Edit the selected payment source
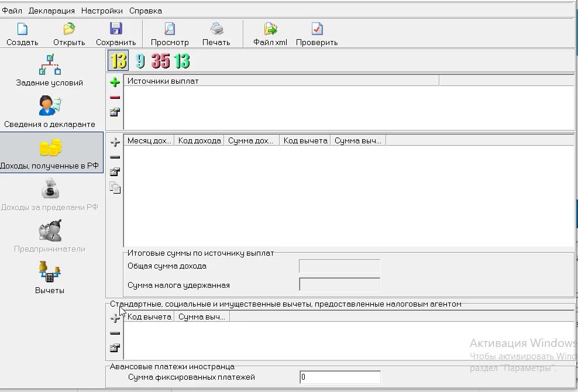578x392 pixels. click(x=115, y=112)
